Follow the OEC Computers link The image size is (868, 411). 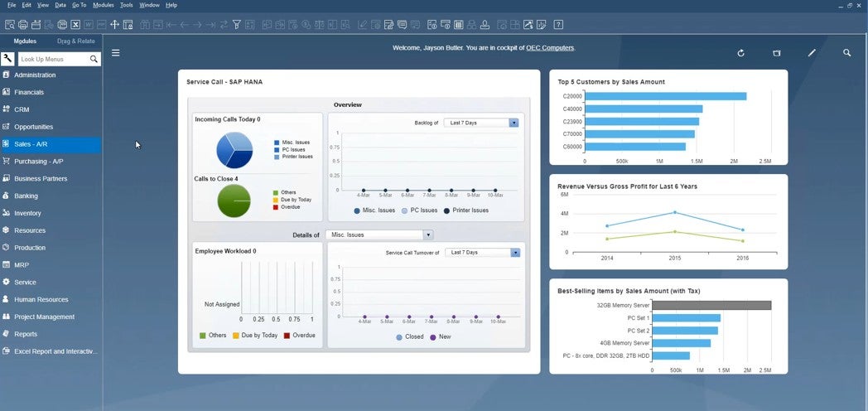(x=550, y=48)
